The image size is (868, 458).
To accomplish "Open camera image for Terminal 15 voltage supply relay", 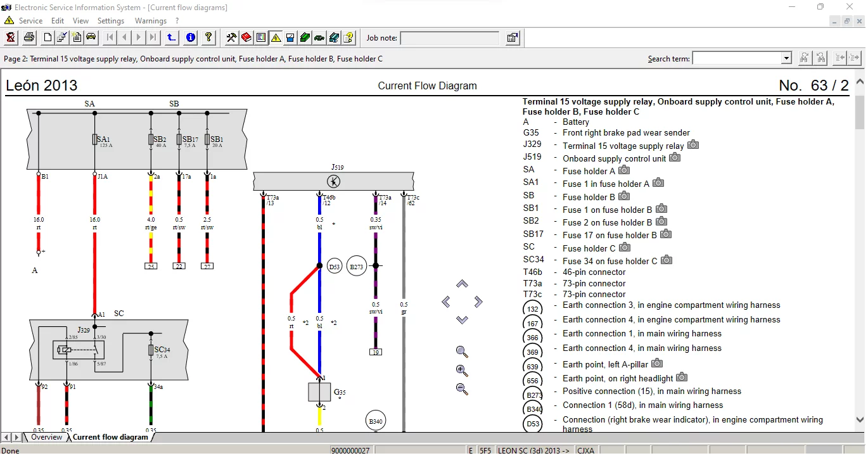I will point(693,145).
